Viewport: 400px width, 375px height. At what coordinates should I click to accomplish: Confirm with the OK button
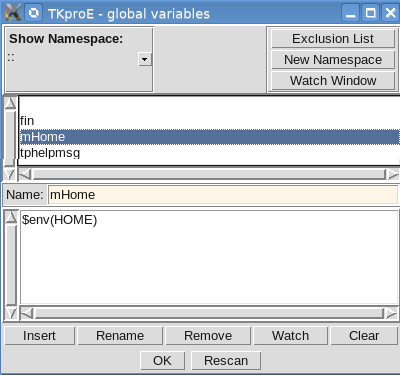coord(162,361)
